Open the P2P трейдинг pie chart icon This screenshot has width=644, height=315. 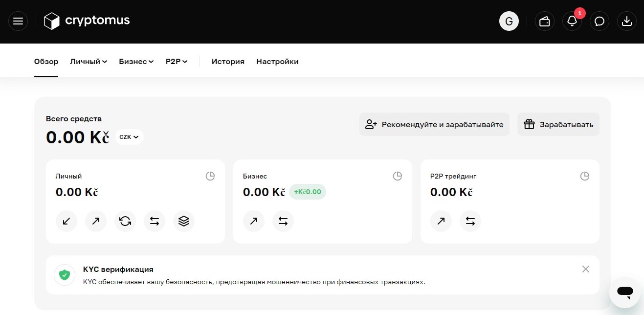585,176
